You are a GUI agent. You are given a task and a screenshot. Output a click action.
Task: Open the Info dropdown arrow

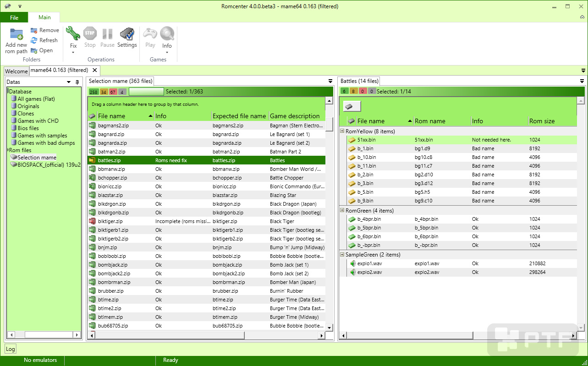(167, 53)
